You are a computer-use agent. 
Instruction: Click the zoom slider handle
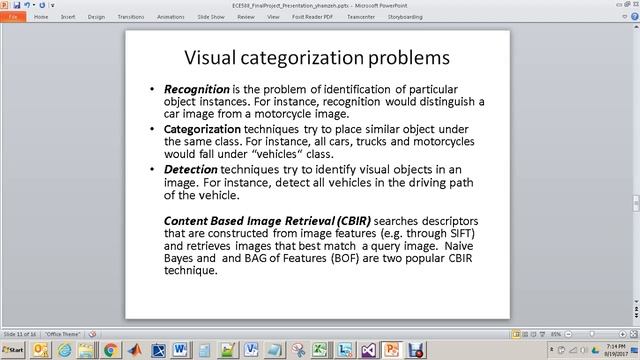[592, 334]
